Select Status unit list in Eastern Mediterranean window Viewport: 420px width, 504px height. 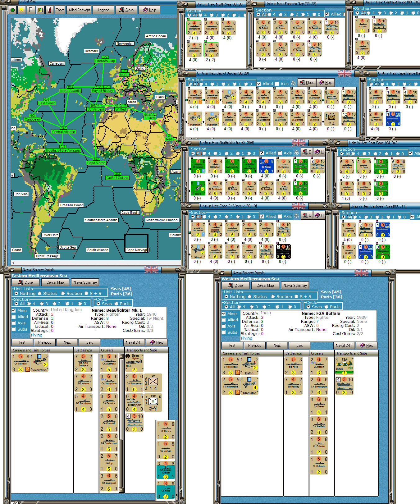pyautogui.click(x=48, y=294)
